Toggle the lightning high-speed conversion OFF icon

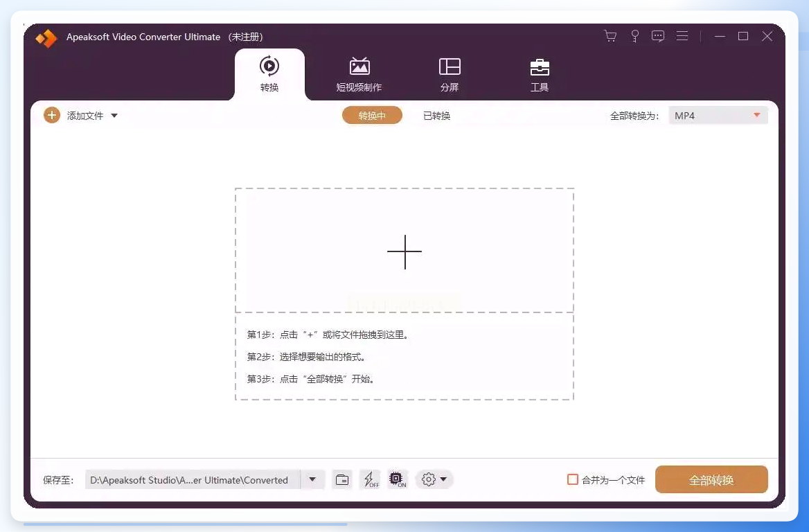point(371,479)
